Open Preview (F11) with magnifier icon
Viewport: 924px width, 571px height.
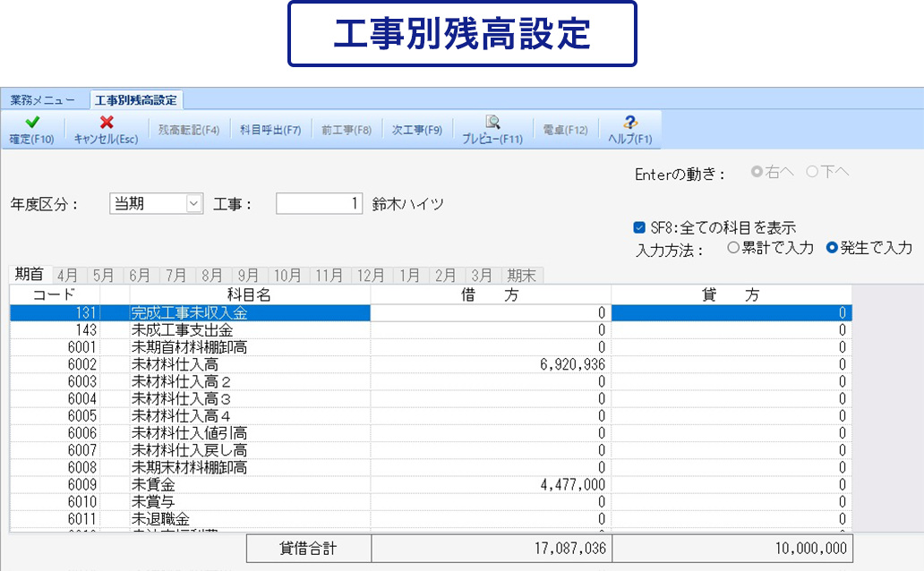point(492,123)
